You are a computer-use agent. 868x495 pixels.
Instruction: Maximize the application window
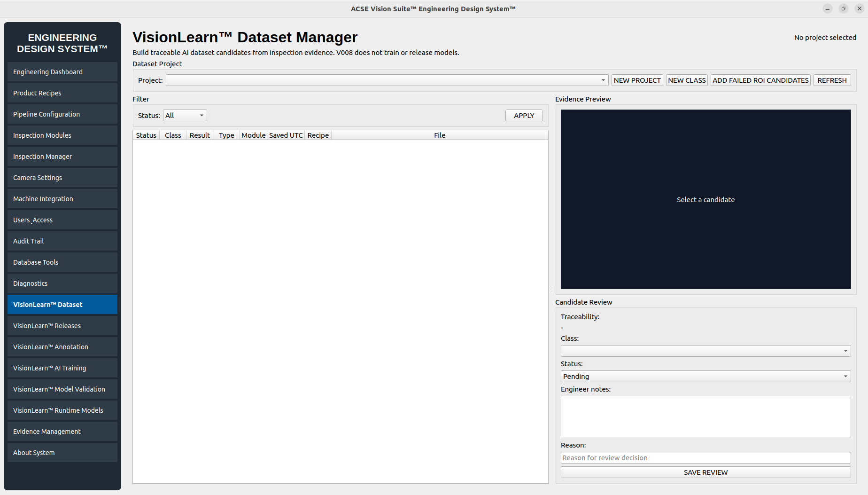(x=843, y=8)
